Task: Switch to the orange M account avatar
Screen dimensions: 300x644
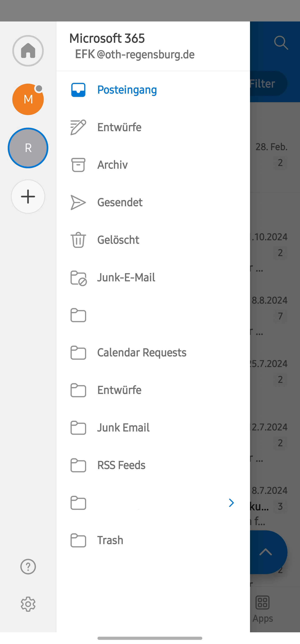Action: [x=28, y=99]
